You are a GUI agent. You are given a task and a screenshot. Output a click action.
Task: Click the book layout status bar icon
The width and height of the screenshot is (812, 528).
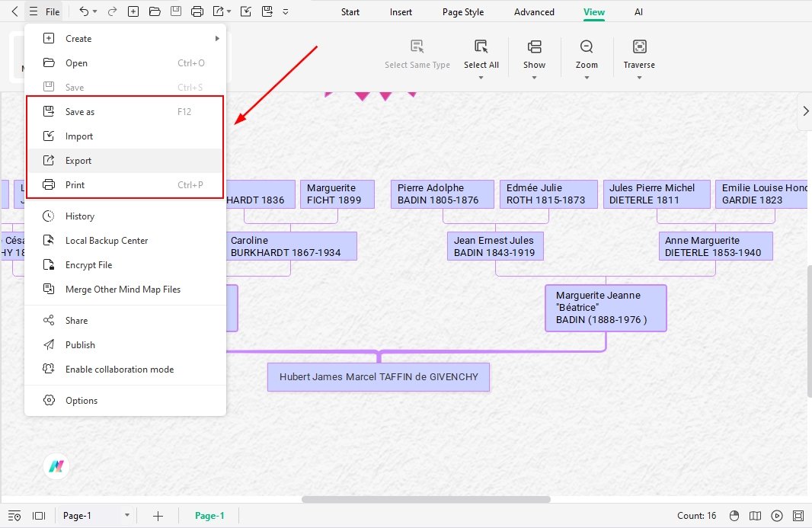[x=755, y=516]
